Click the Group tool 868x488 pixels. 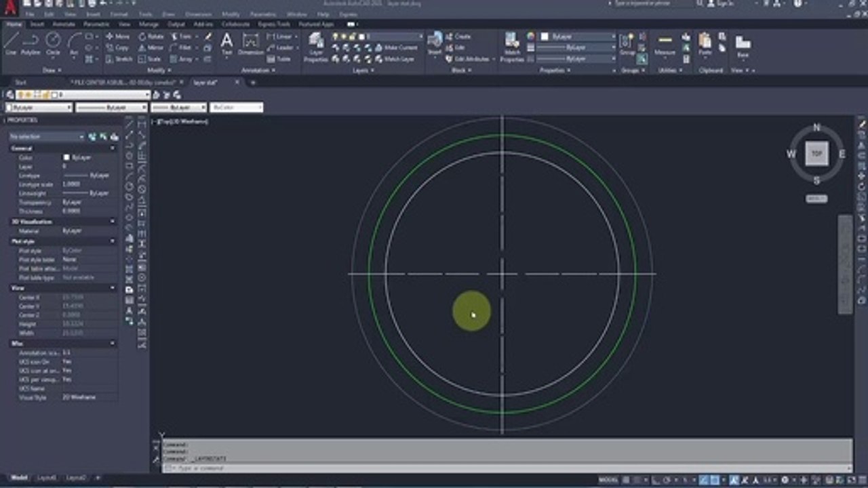[627, 43]
